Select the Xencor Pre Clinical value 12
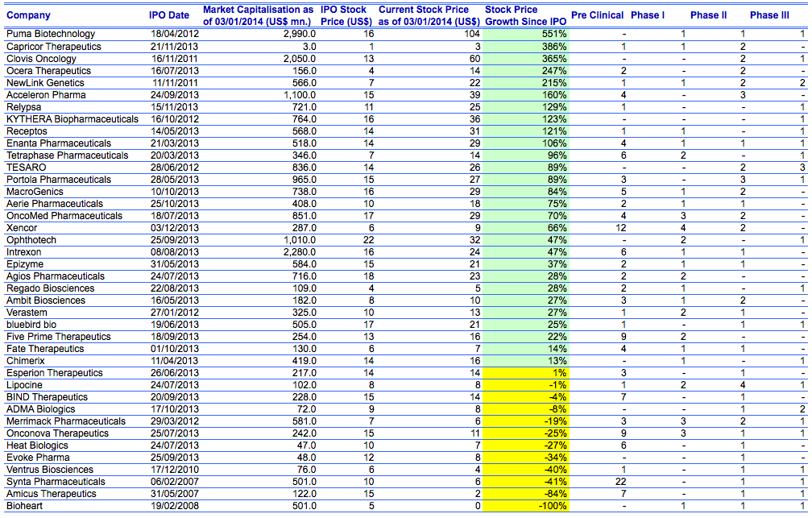The height and width of the screenshot is (518, 812). coord(624,228)
